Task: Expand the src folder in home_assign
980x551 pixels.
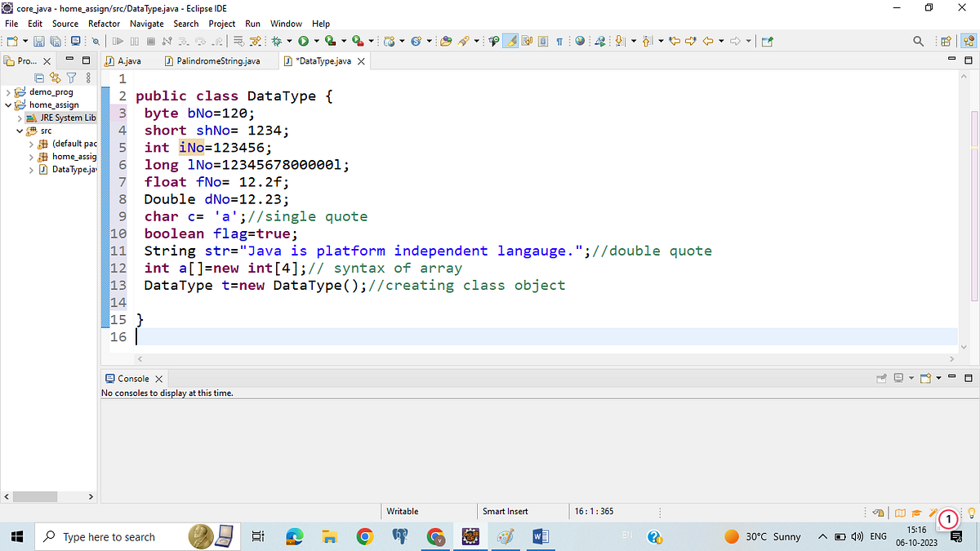Action: (x=20, y=131)
